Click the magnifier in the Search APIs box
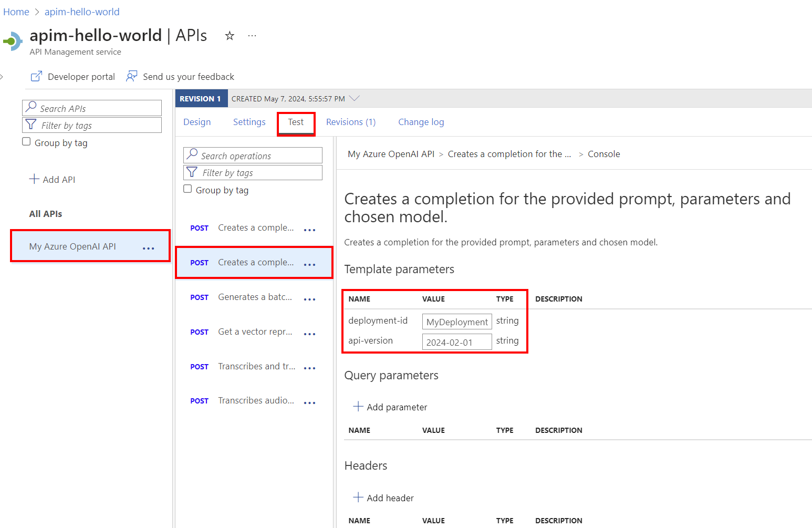 32,108
